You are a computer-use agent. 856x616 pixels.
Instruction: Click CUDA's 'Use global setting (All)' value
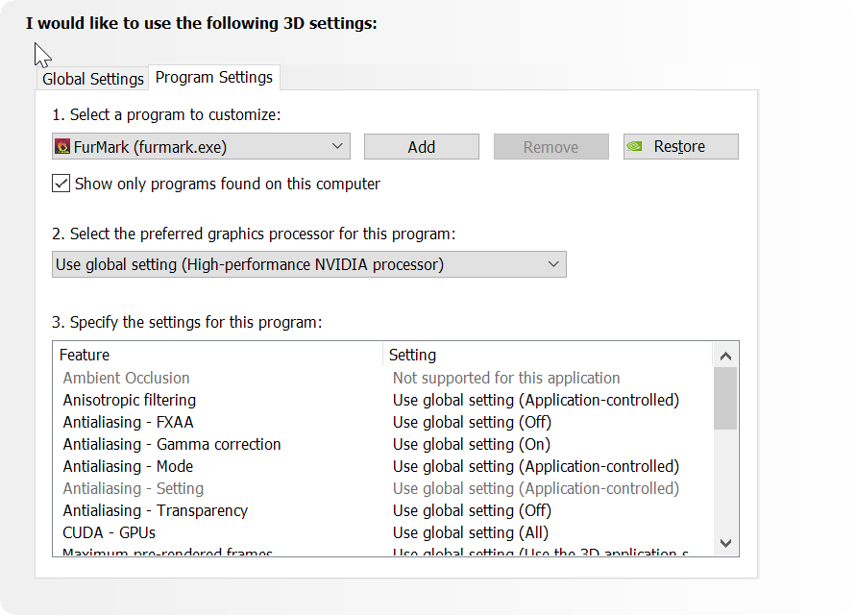click(x=471, y=532)
